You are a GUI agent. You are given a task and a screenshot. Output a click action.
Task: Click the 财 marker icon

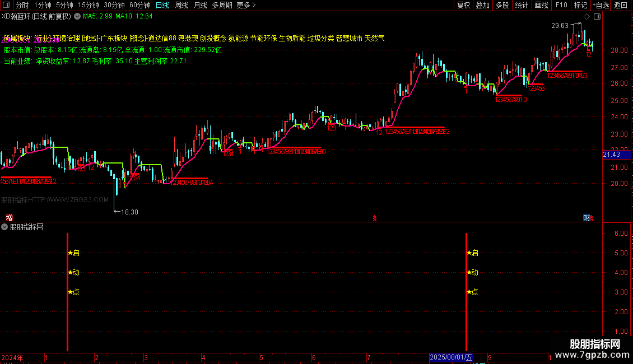click(586, 218)
